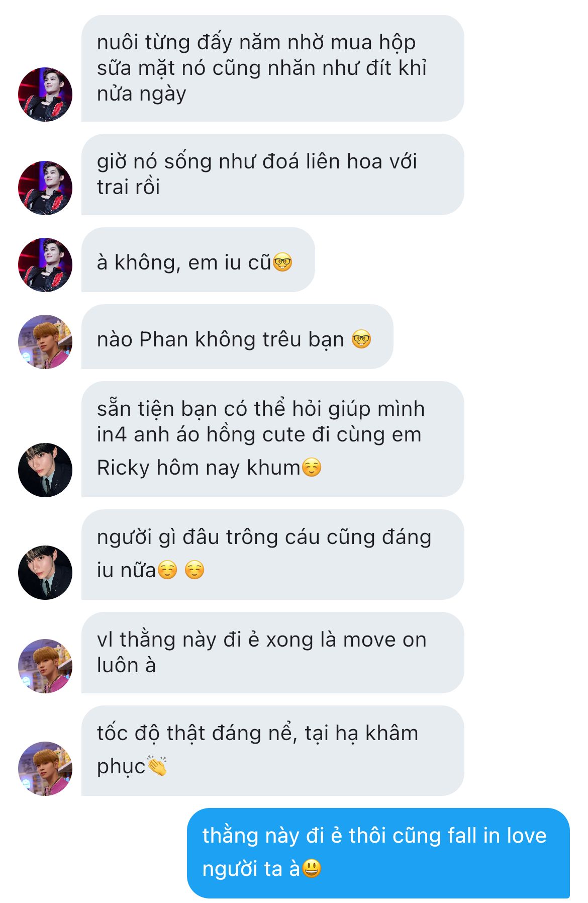Select the "nuôi từng đấy năm nhờ mua hộp sữa" bubble
588x903 pixels.
[x=272, y=68]
